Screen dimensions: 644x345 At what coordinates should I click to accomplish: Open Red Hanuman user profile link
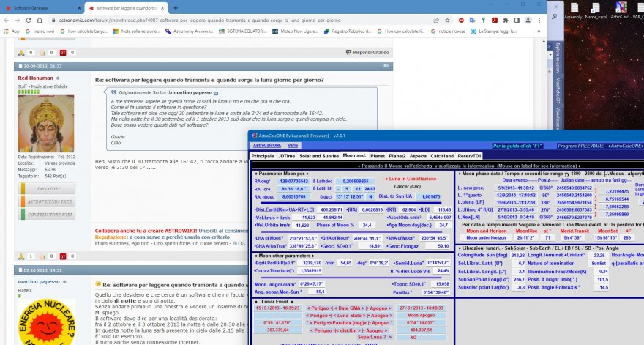(x=35, y=78)
